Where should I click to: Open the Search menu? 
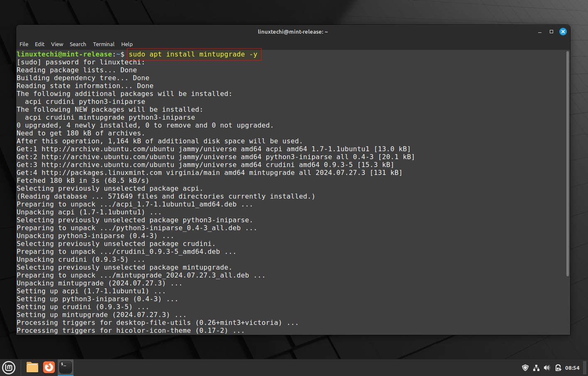click(78, 44)
